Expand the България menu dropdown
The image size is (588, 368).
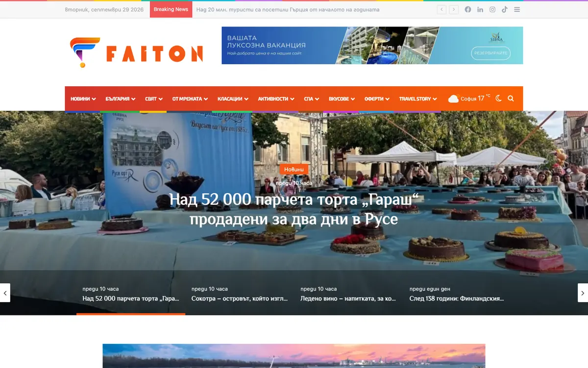121,99
